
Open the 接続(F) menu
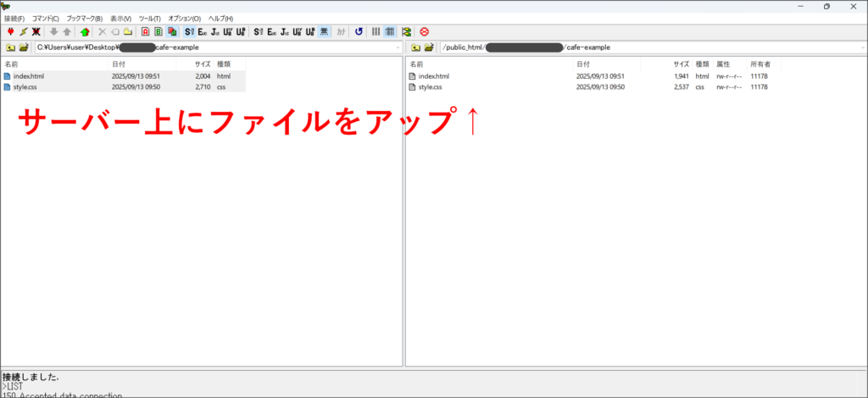[x=14, y=18]
